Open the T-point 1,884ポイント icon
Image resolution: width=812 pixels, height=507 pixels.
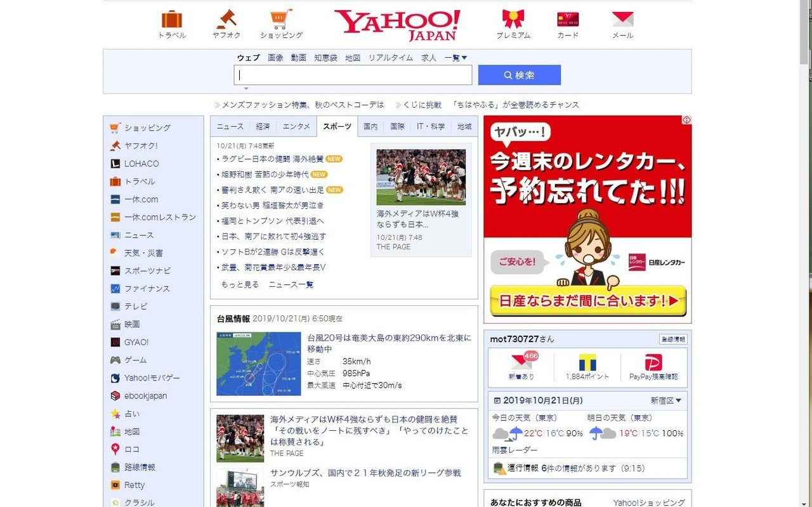pos(587,362)
